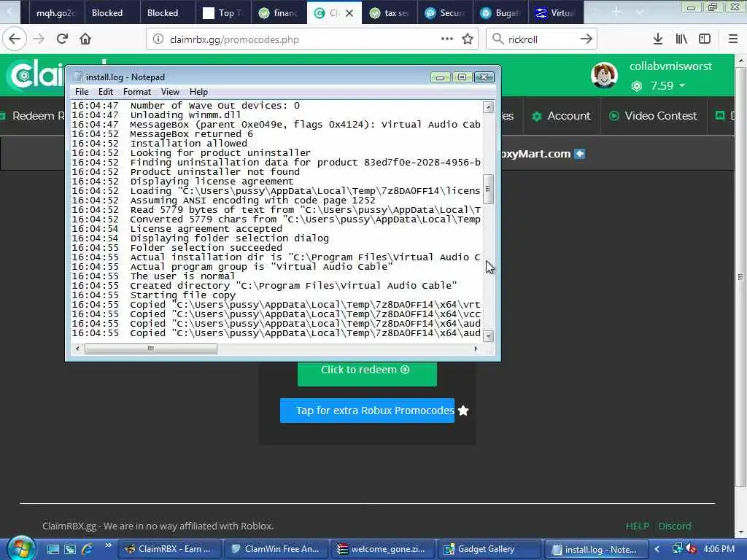Click the search go arrow
Viewport: 747px width, 560px height.
pos(586,39)
